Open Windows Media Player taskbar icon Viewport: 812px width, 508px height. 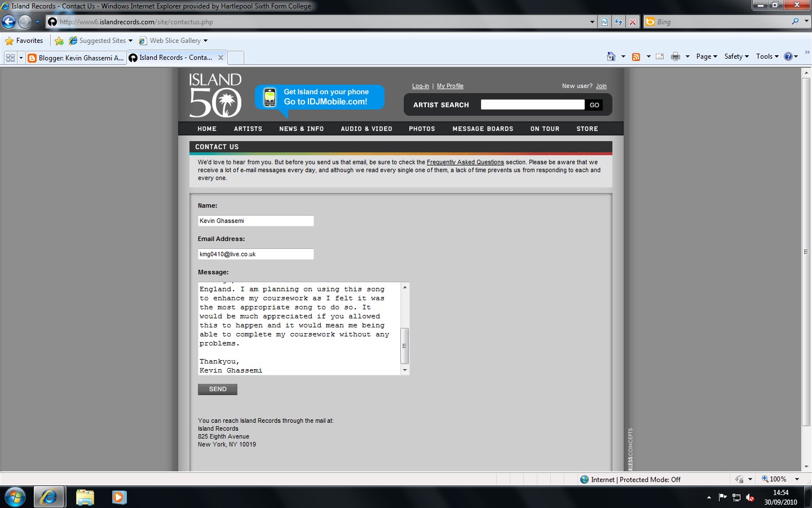click(119, 497)
